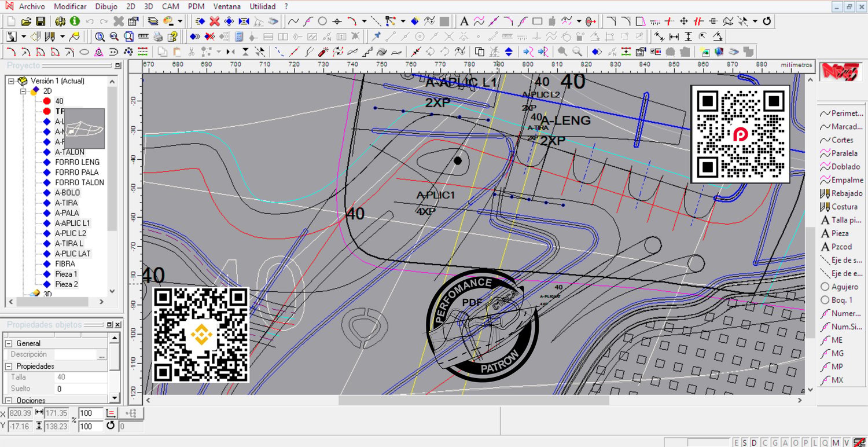
Task: Open a file with the folder icon
Action: click(x=26, y=21)
